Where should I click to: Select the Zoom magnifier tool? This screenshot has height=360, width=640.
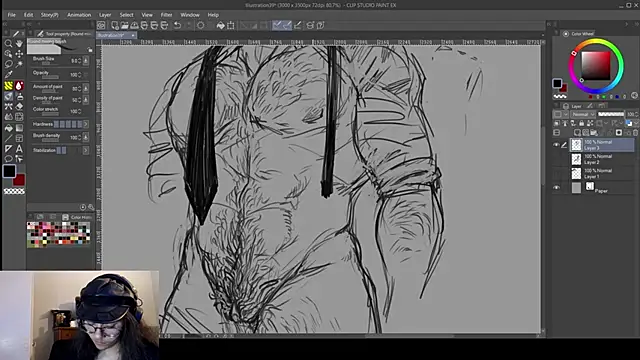8,43
